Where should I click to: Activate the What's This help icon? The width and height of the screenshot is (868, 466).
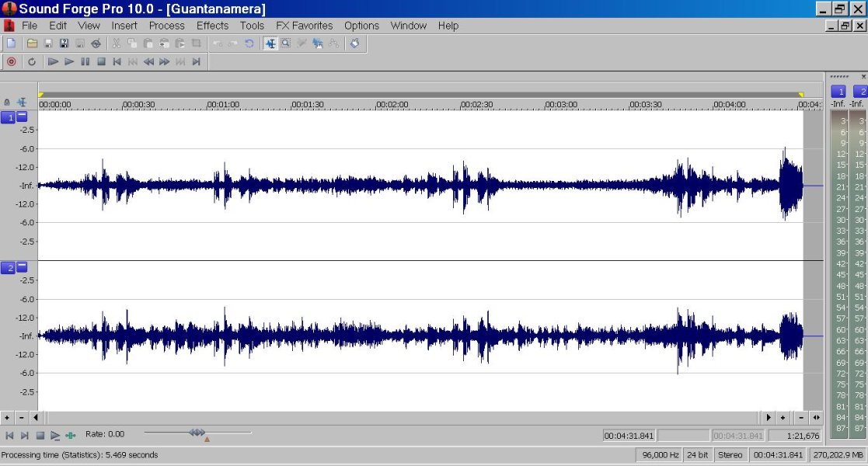[354, 44]
